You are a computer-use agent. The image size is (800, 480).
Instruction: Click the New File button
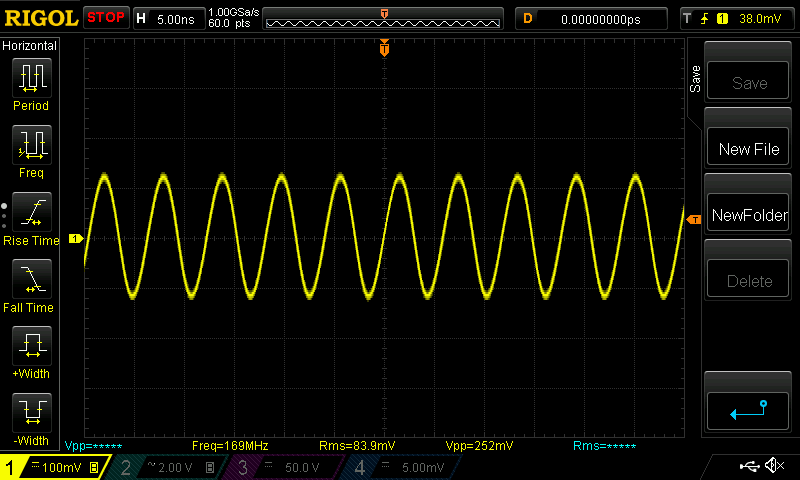[748, 146]
